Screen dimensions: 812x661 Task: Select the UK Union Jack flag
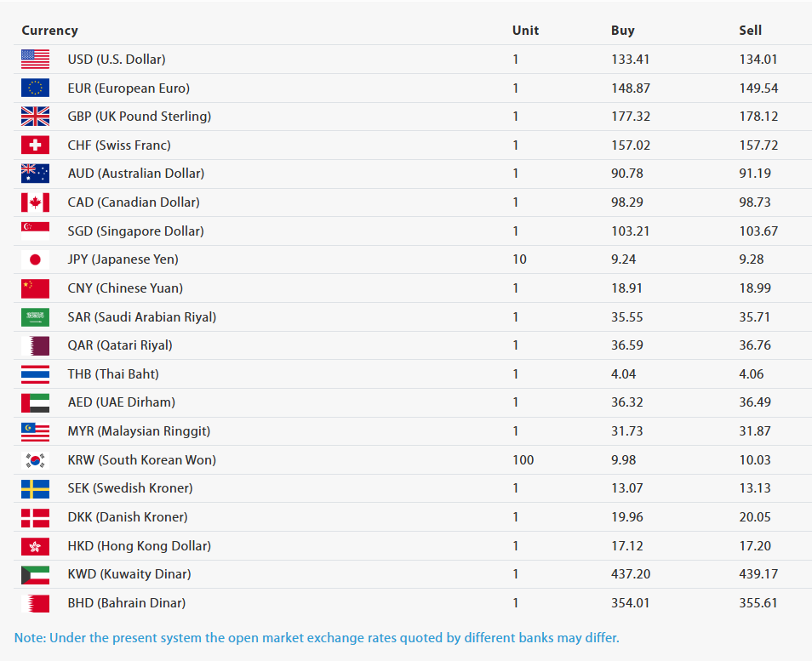click(35, 117)
